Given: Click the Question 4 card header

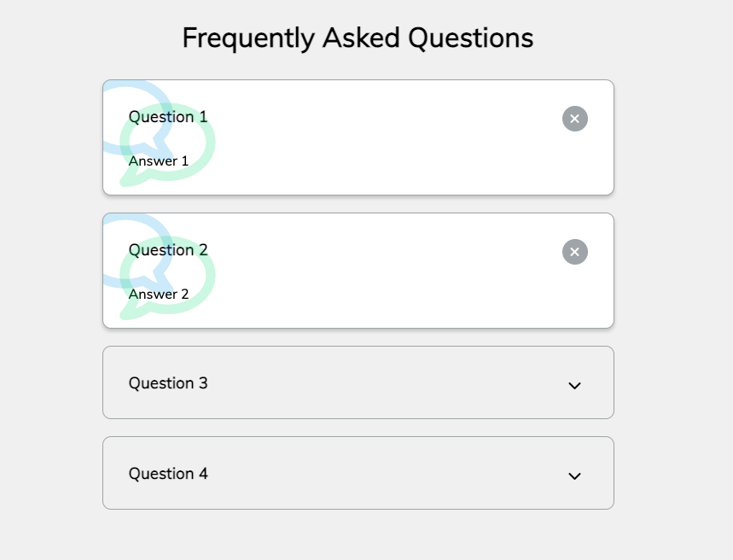Looking at the screenshot, I should [358, 473].
